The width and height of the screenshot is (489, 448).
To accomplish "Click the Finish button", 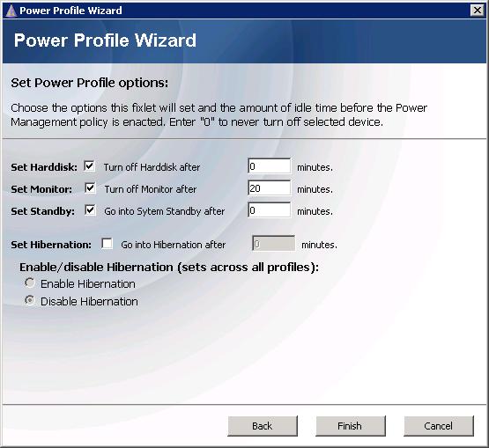I will (350, 426).
